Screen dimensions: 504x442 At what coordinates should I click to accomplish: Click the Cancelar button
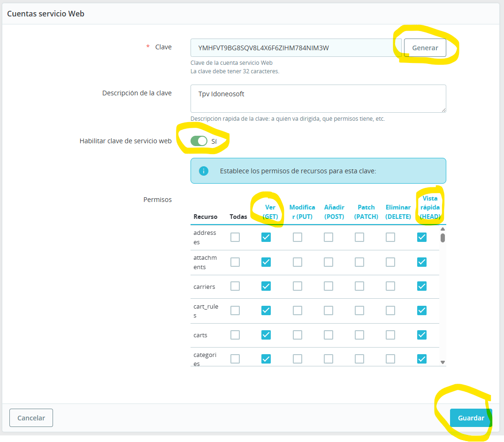(31, 418)
